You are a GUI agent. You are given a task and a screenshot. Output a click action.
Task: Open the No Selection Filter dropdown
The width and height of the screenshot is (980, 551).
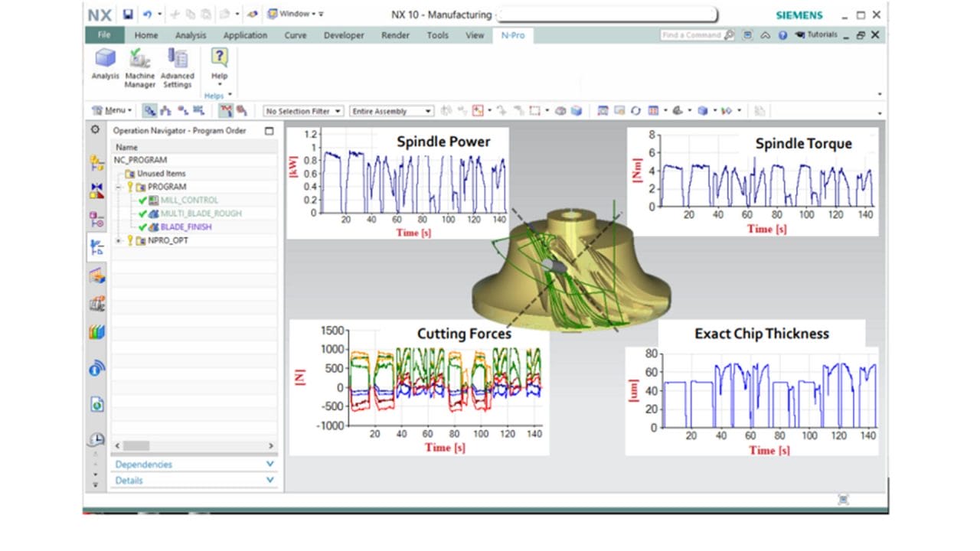pyautogui.click(x=302, y=111)
